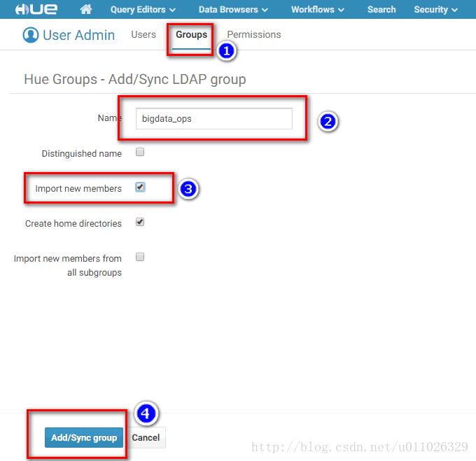Click the Hue Groups page heading
The height and width of the screenshot is (461, 476).
click(x=135, y=80)
